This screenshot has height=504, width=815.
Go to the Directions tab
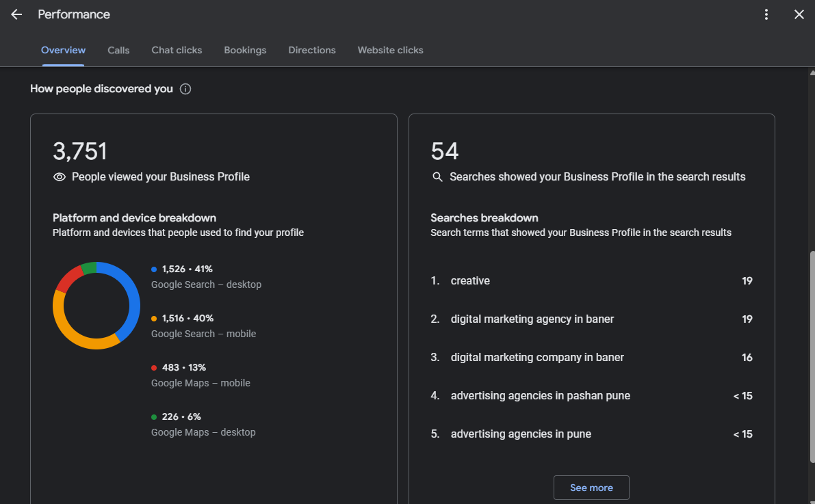click(x=312, y=50)
